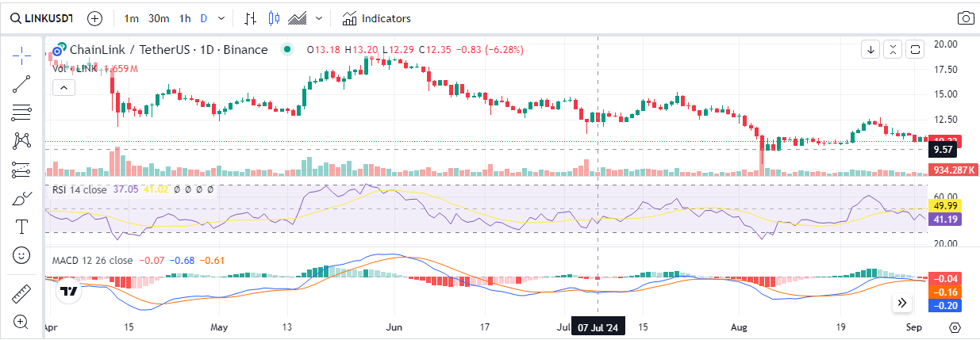
Task: Switch chart style to bars
Action: (250, 18)
